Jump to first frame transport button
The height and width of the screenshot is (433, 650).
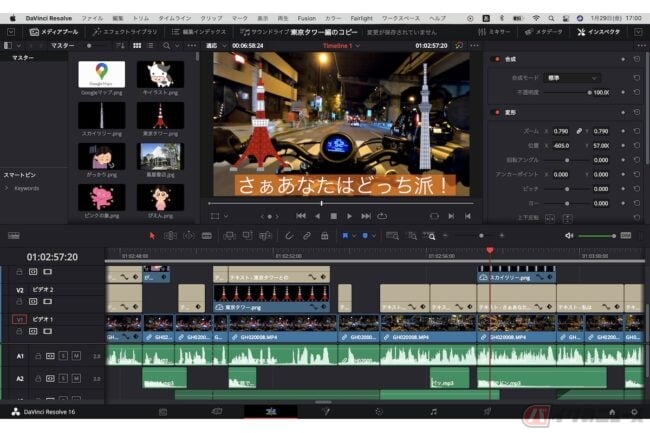pyautogui.click(x=301, y=215)
